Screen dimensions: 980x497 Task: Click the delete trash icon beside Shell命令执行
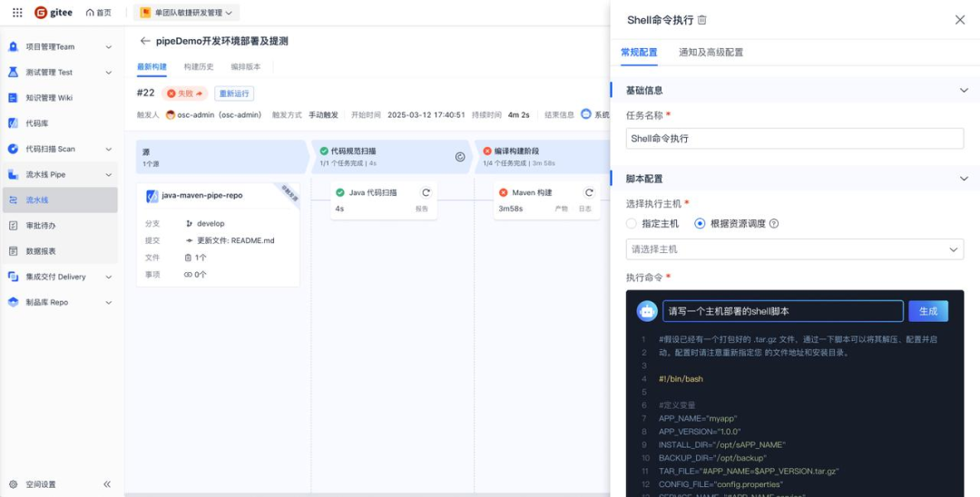(702, 20)
